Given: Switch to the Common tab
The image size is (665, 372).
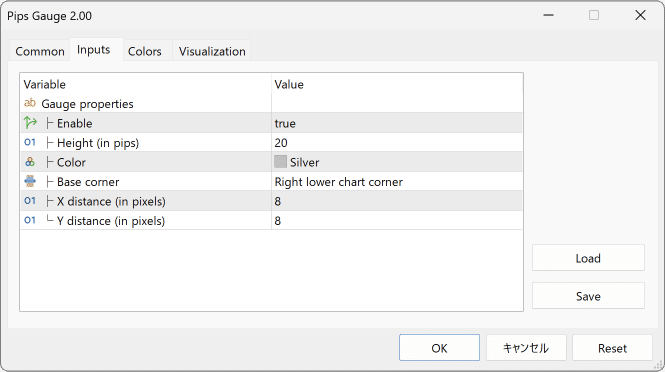Looking at the screenshot, I should pyautogui.click(x=40, y=51).
